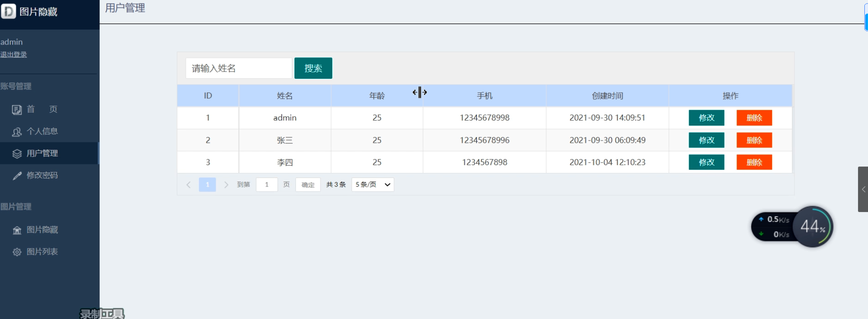Go to next page arrow
This screenshot has width=868, height=319.
[x=226, y=185]
